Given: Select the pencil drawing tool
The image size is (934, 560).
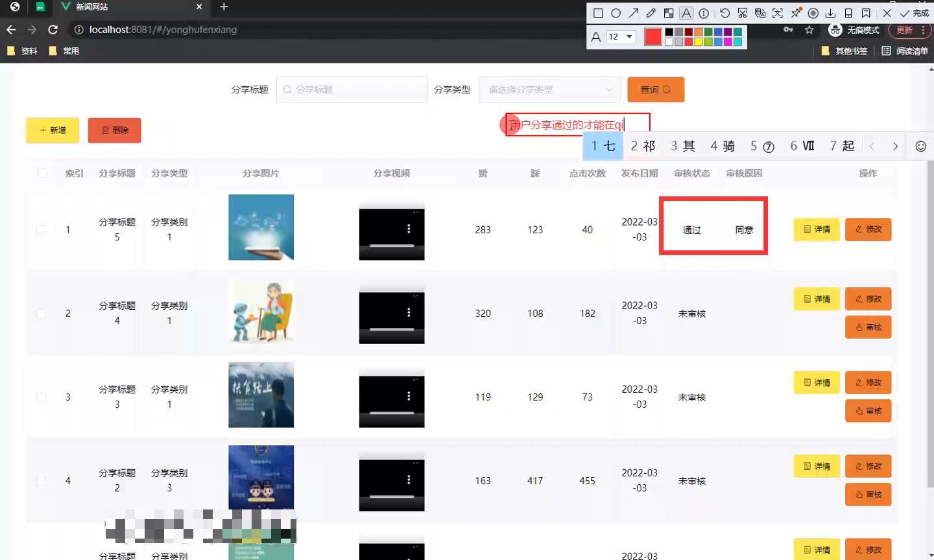Looking at the screenshot, I should click(651, 13).
